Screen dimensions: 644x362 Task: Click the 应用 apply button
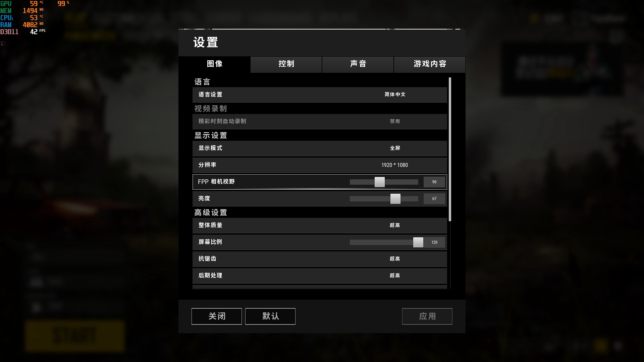(x=427, y=316)
